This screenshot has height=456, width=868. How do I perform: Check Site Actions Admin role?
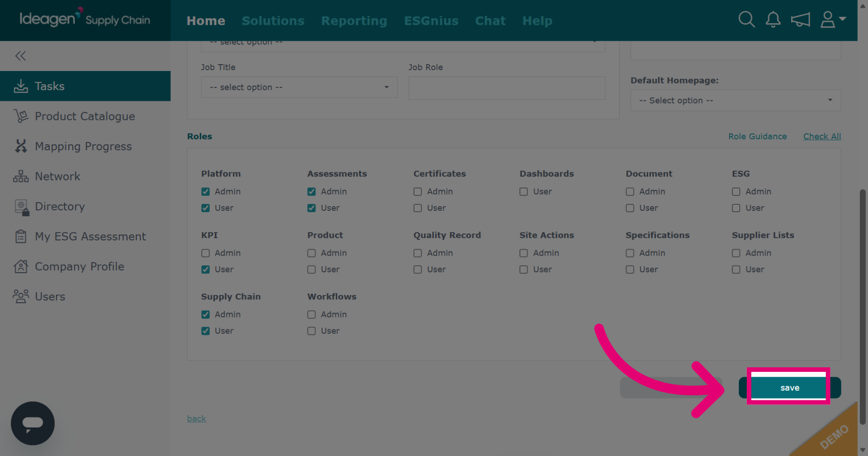pyautogui.click(x=524, y=253)
